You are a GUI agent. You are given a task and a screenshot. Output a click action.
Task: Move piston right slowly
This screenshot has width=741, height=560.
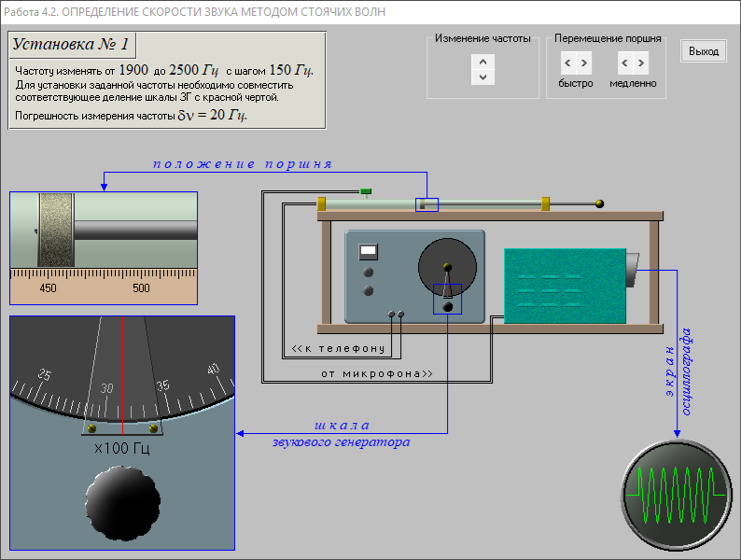coord(641,63)
